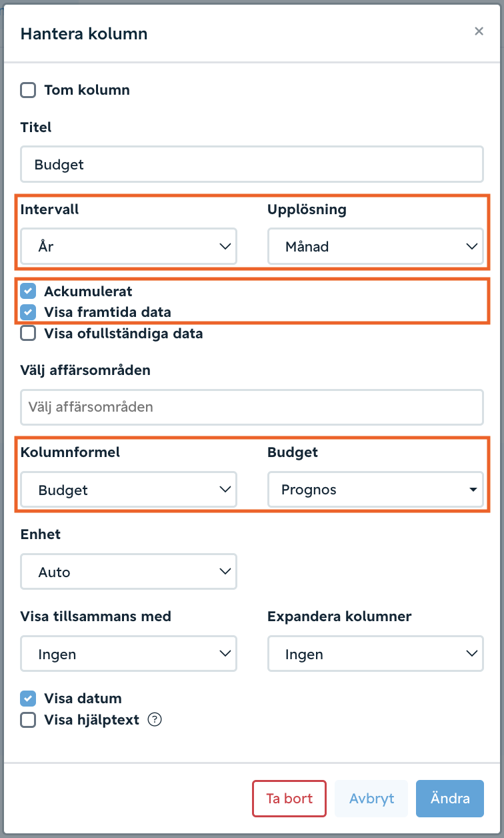
Task: Enable the Tom kolumn checkbox
Action: point(28,90)
